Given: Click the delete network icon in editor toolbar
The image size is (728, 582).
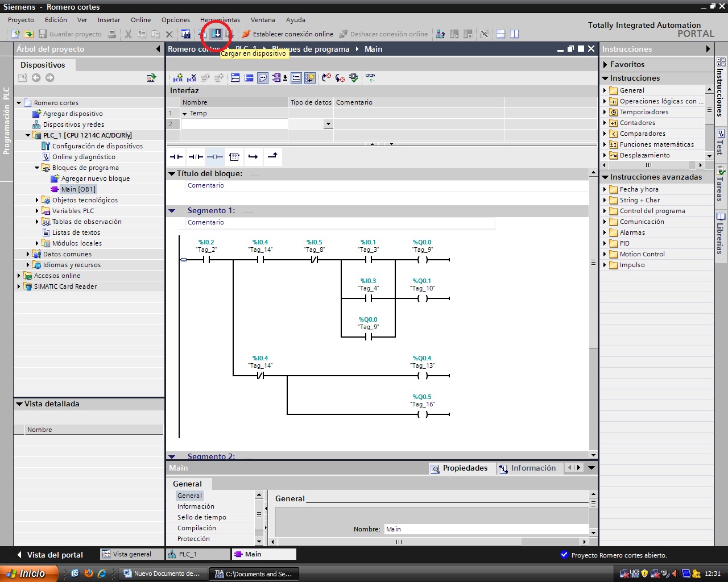Looking at the screenshot, I should tap(192, 78).
